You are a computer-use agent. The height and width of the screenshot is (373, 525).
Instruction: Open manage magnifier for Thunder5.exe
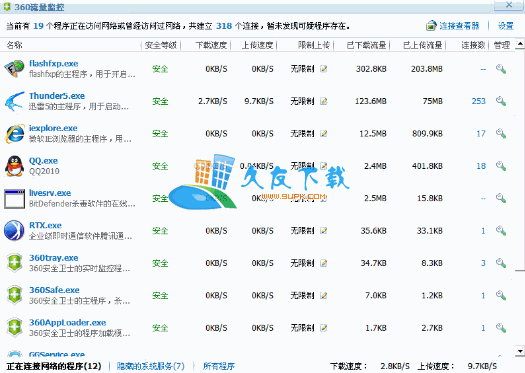tap(501, 101)
